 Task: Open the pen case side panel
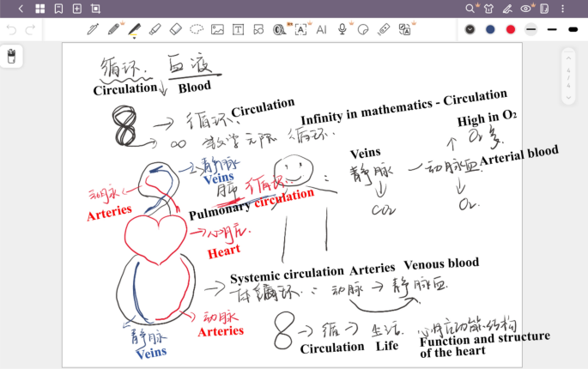coord(12,57)
